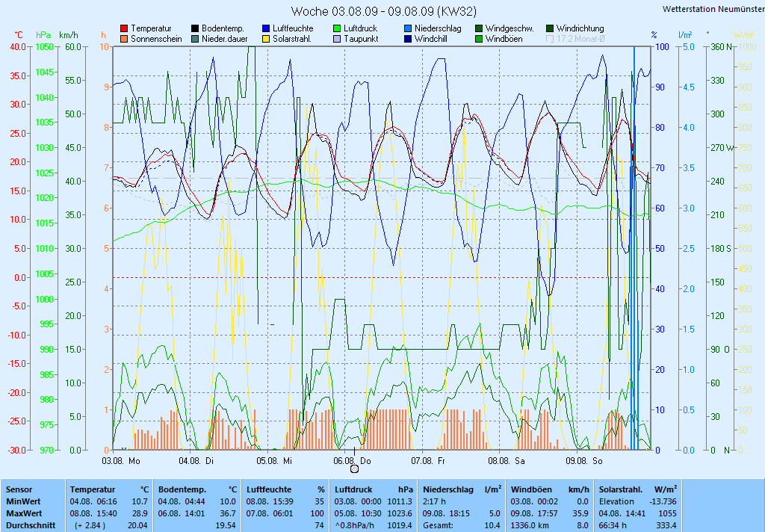The image size is (765, 532).
Task: Click the Nieder.dauer legend swatch
Action: coord(195,39)
